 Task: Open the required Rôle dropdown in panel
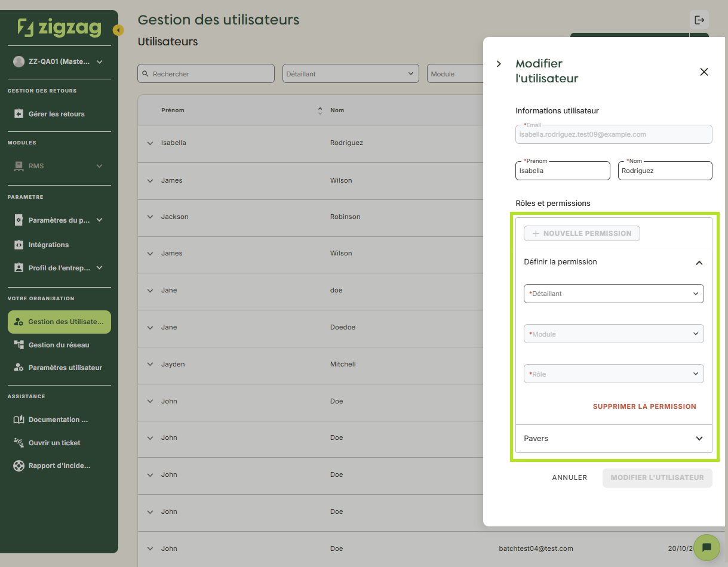[x=614, y=374]
